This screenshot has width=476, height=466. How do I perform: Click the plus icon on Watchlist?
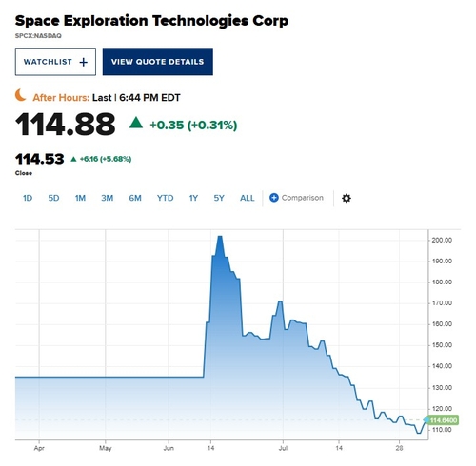coord(84,62)
